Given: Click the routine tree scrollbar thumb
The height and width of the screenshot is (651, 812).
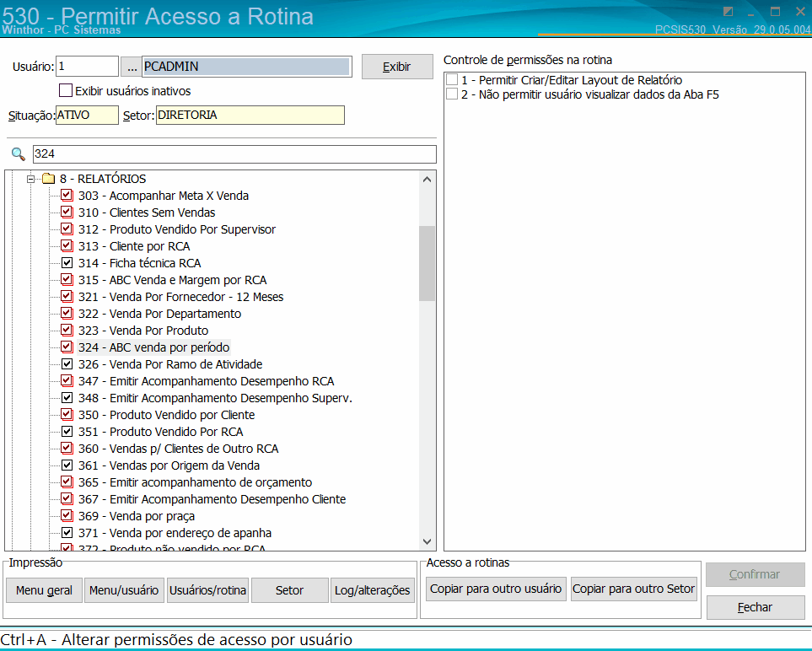Looking at the screenshot, I should coord(427,263).
